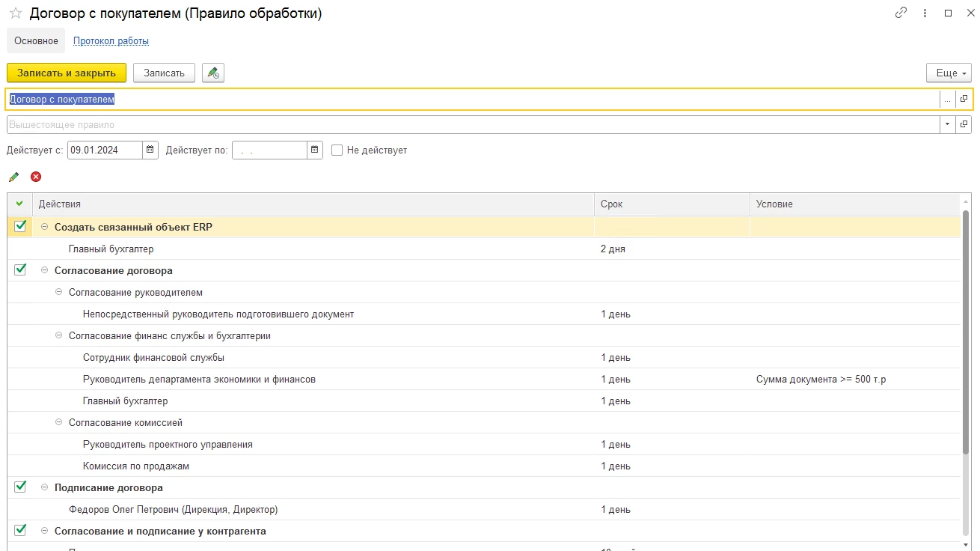
Task: Open the three-dot window options menu
Action: pos(925,13)
